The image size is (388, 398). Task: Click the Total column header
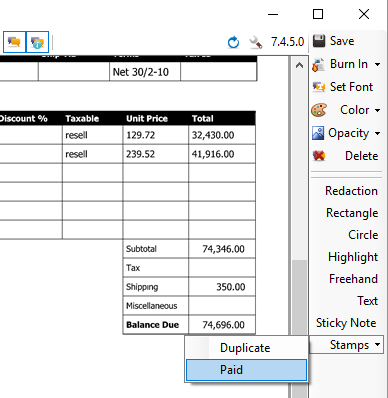(202, 119)
